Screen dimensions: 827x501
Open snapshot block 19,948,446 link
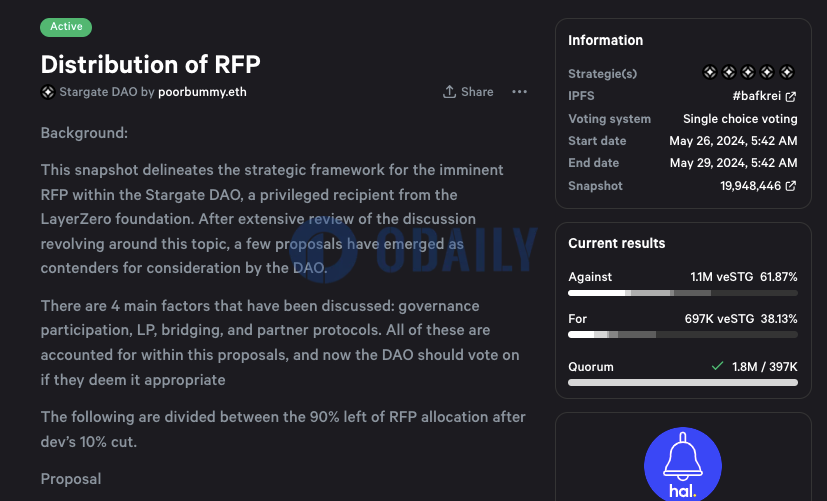coord(751,186)
